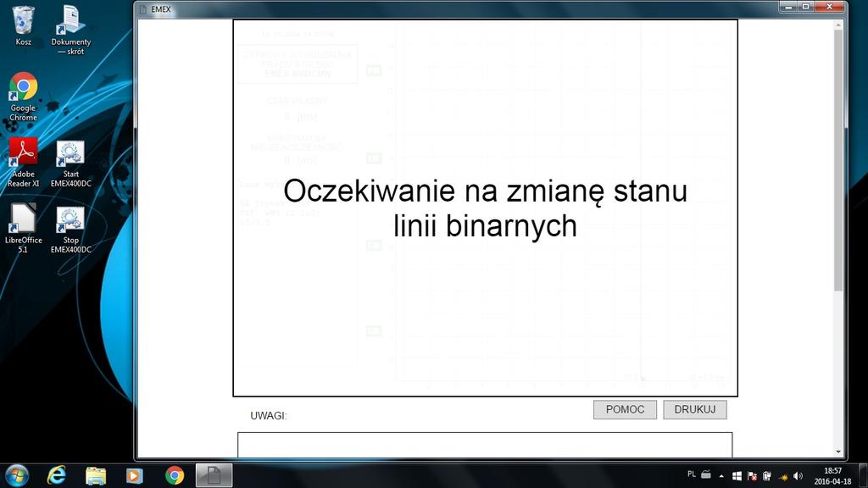Image resolution: width=868 pixels, height=488 pixels.
Task: Maximize the EMEX window
Action: point(806,7)
